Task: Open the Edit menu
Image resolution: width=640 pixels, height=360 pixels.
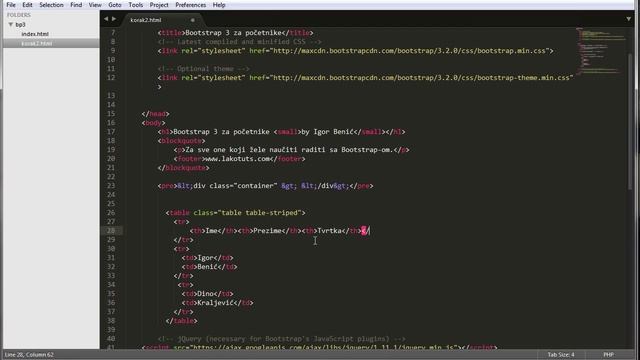Action: 27,5
